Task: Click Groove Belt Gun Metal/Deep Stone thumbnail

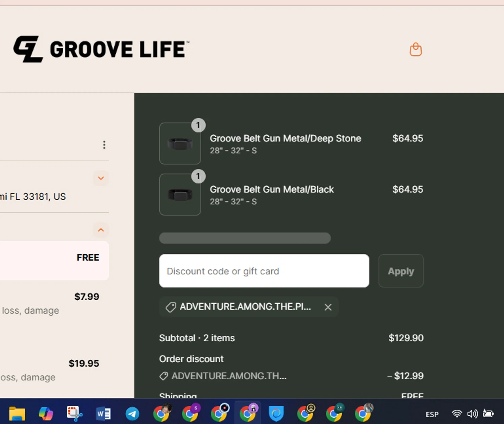Action: 180,143
